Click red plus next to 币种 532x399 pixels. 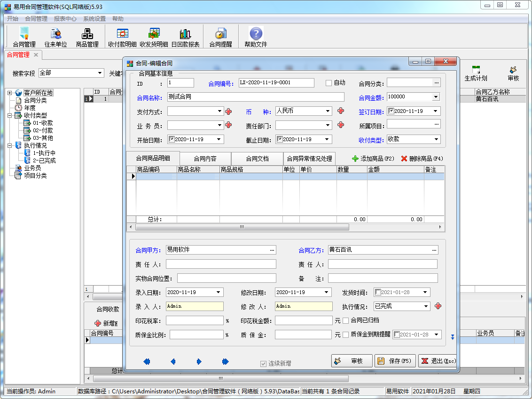(x=341, y=111)
